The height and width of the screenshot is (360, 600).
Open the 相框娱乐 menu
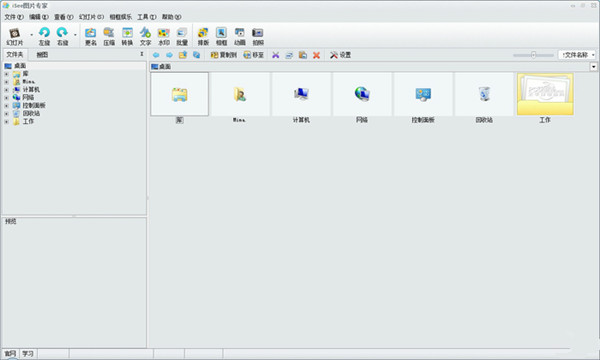(121, 17)
